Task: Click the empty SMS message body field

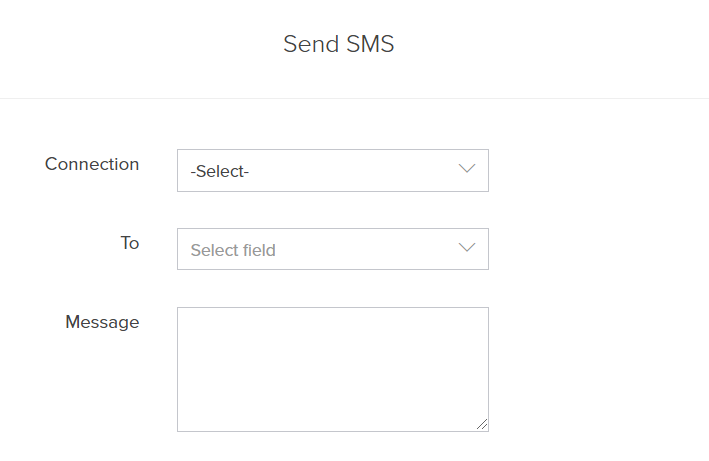Action: click(332, 369)
